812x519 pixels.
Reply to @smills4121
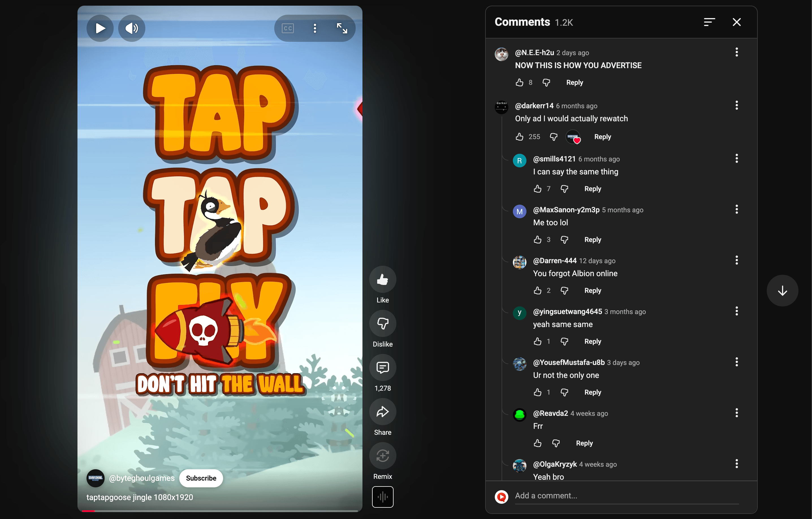(x=593, y=189)
